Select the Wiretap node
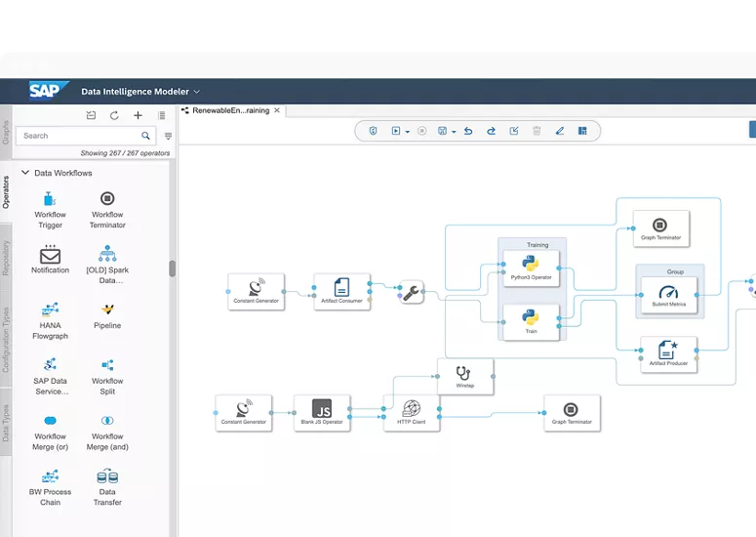The width and height of the screenshot is (756, 537). [x=465, y=376]
